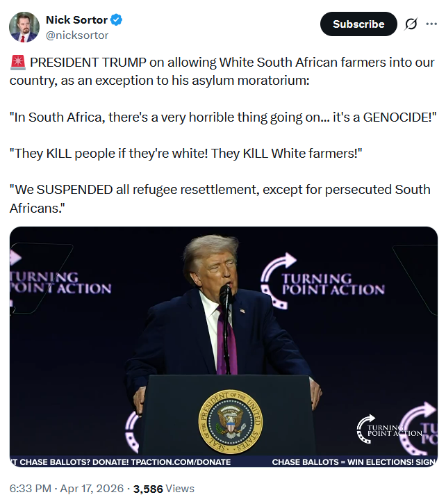Click the Apr 17, 2026 date
The height and width of the screenshot is (504, 446).
coord(92,489)
